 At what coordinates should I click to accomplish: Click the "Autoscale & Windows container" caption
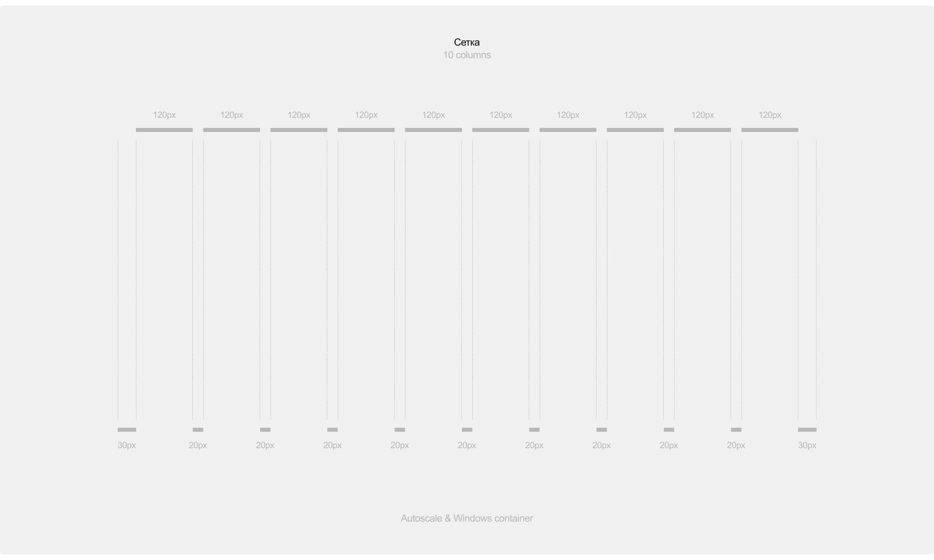point(467,518)
